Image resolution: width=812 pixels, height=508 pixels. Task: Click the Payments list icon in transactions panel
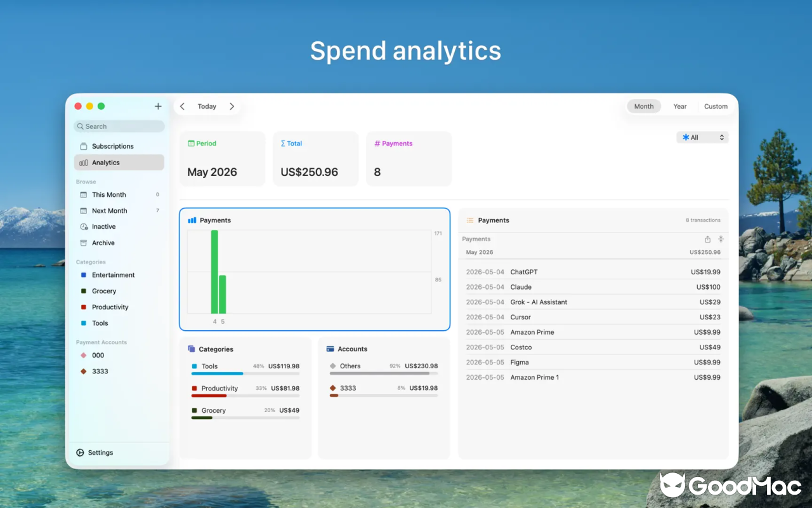click(x=470, y=220)
